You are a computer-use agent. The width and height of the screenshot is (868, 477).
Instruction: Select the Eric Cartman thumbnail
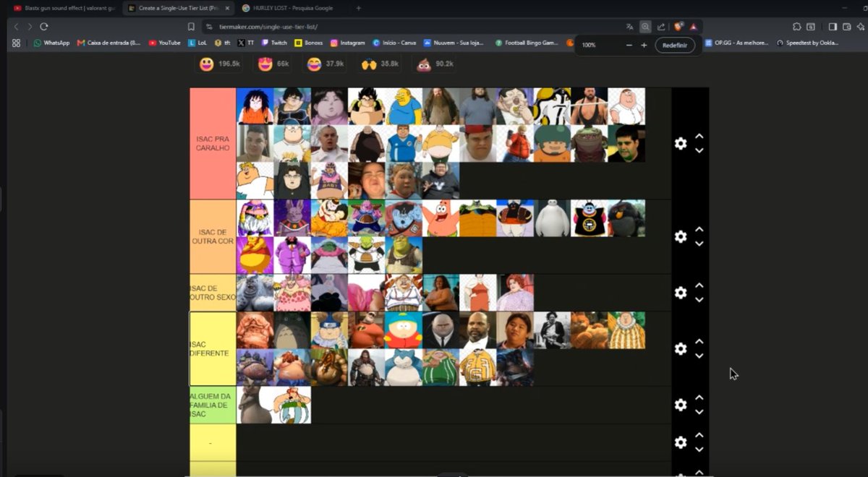point(404,330)
